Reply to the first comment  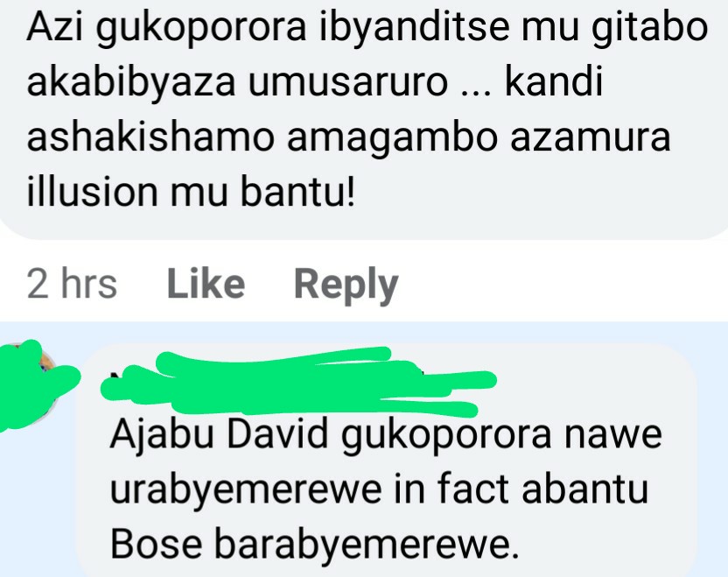346,285
